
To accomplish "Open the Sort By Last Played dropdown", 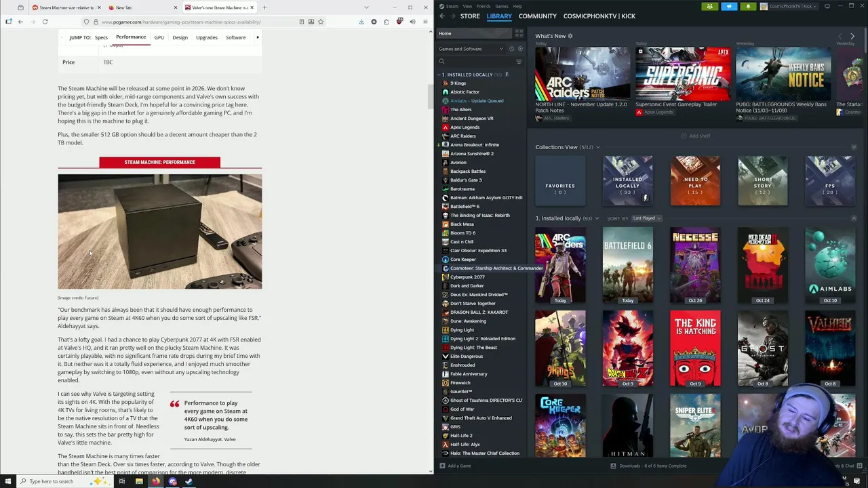I will pos(647,218).
